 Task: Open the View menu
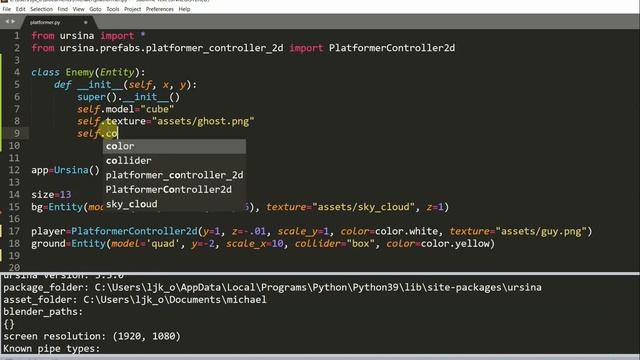click(78, 9)
